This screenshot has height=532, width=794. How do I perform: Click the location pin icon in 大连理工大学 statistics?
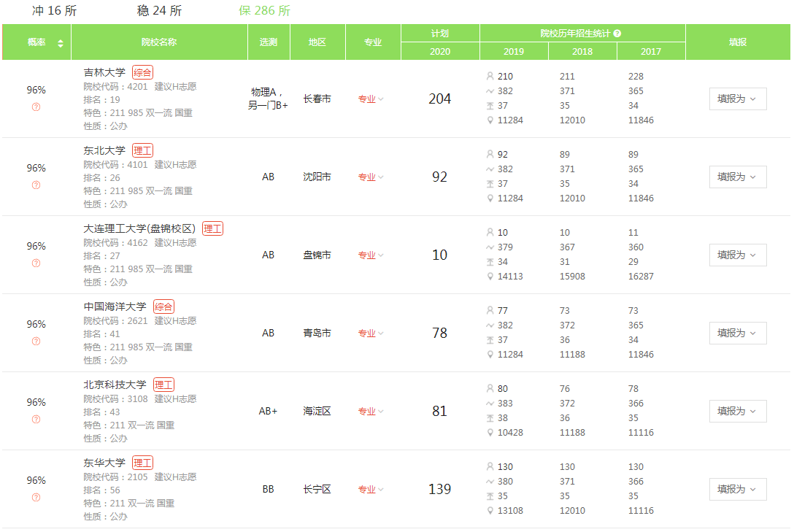(490, 277)
